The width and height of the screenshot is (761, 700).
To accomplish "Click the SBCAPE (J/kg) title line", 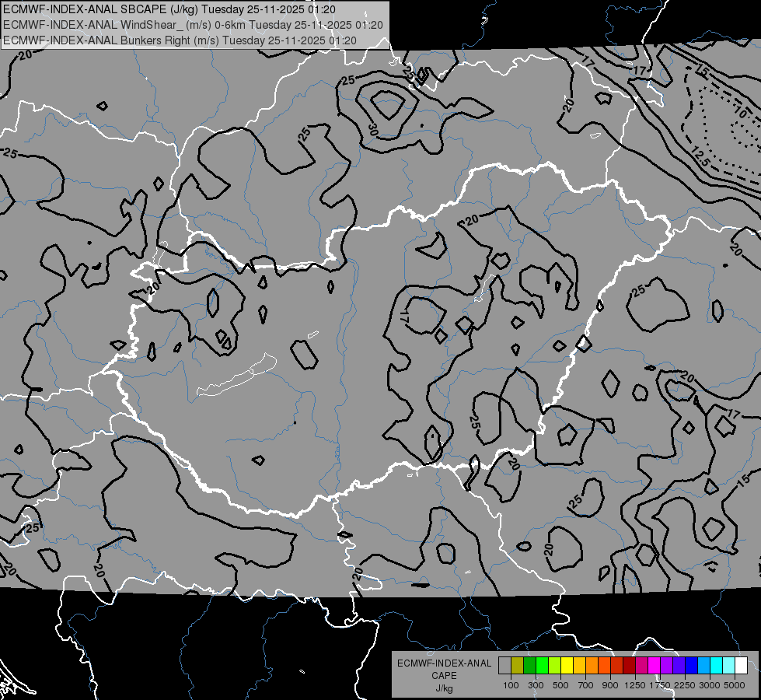I will coord(169,9).
